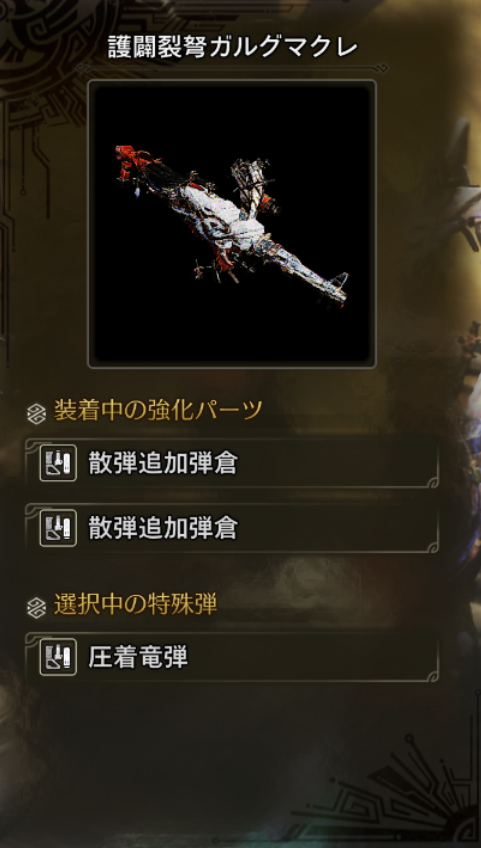
Task: Click the ammo icon on the first 散弾追加弾倉 slot
Action: coord(58,463)
